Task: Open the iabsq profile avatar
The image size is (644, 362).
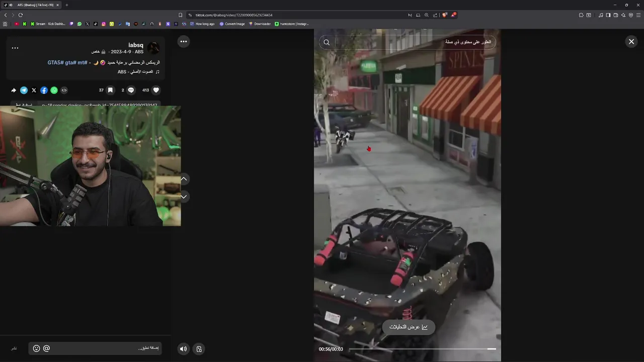Action: click(x=153, y=48)
